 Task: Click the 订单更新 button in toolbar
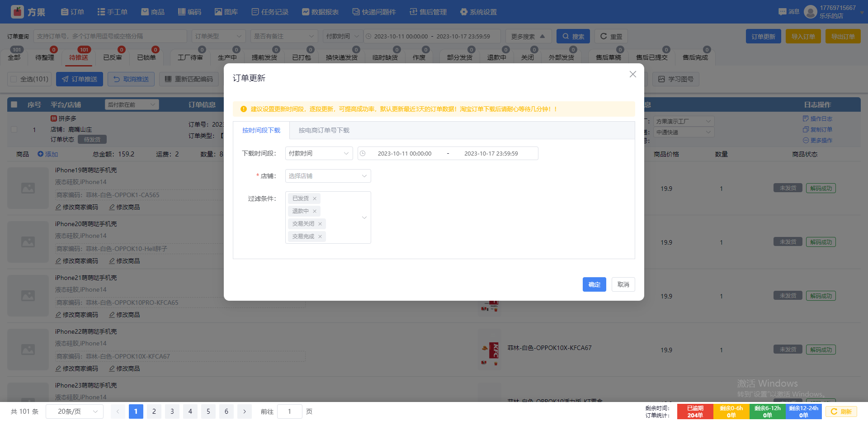pyautogui.click(x=764, y=36)
